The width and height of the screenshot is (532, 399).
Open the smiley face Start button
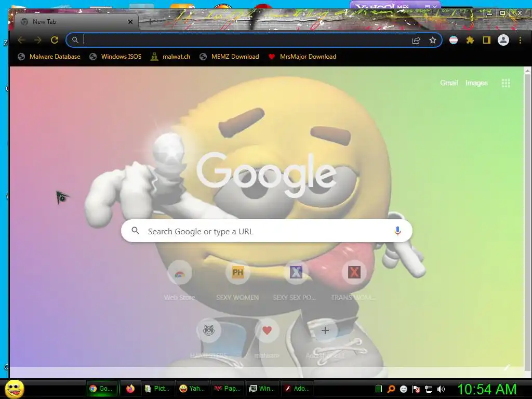click(15, 389)
